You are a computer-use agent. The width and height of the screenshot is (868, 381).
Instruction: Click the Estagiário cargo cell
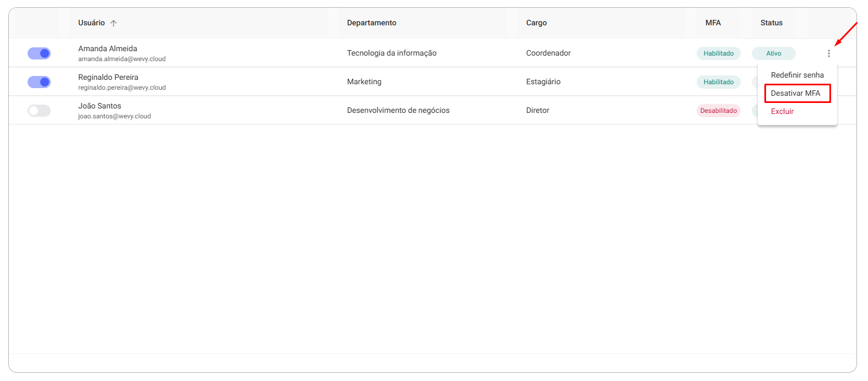[x=543, y=81]
